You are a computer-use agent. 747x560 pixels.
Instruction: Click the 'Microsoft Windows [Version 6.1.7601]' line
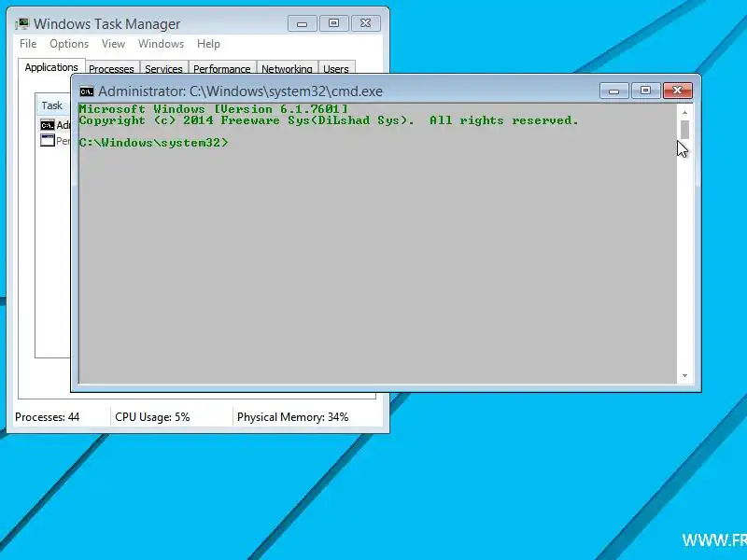click(x=214, y=109)
